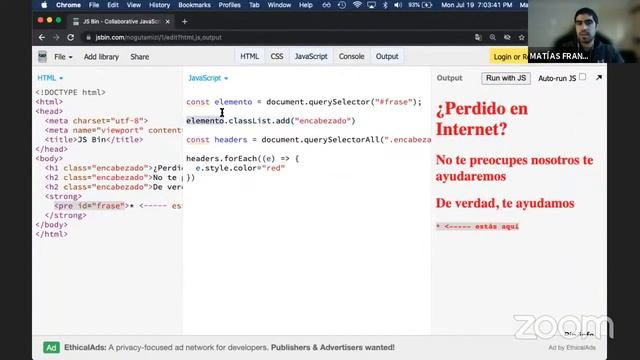
Task: Bookmark this page with star icon
Action: point(521,37)
